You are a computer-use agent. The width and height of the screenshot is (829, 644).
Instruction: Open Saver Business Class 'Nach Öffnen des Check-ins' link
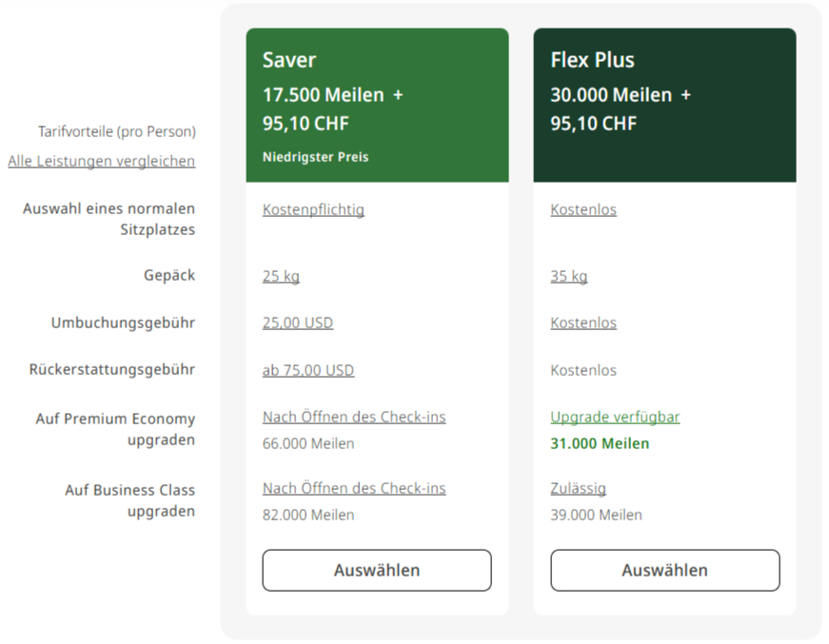[x=354, y=488]
